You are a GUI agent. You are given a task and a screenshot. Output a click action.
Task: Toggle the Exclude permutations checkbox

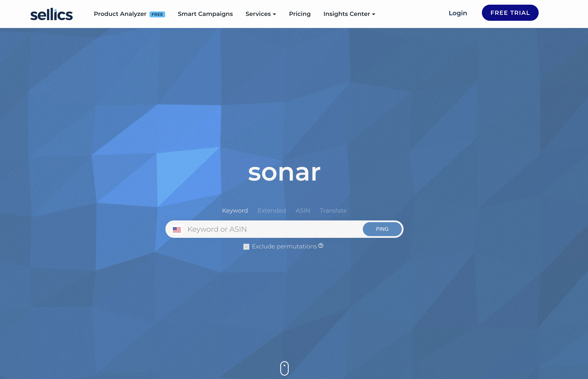pyautogui.click(x=246, y=247)
